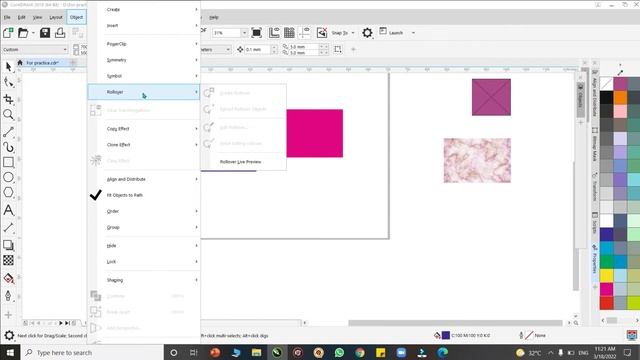
Task: Pick the yellow palette swatch
Action: 607,275
